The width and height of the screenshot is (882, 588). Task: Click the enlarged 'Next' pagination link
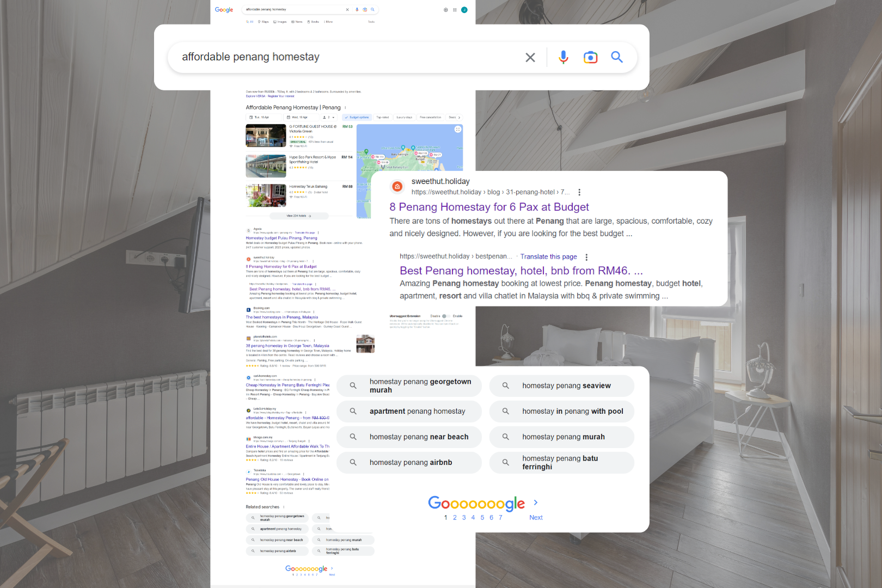[536, 518]
